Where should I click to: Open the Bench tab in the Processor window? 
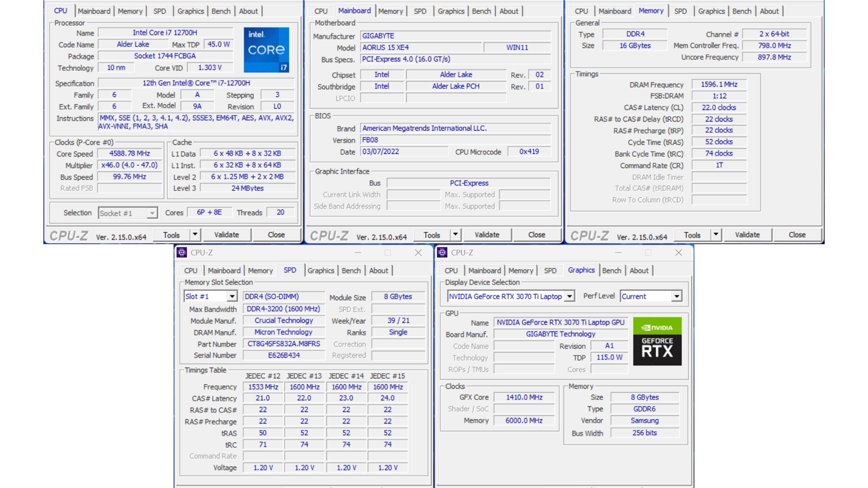pyautogui.click(x=221, y=11)
